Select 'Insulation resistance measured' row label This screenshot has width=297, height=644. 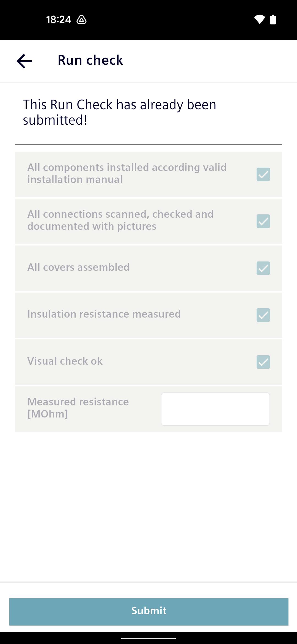[x=104, y=314]
